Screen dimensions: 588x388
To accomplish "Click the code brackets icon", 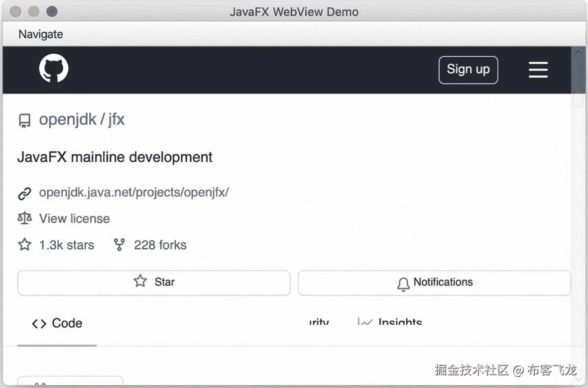I will tap(39, 324).
